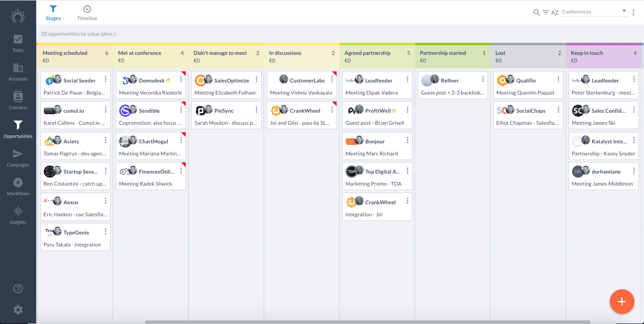Viewport: 644px width, 324px height.
Task: Open three-dot menu on Katalyst card
Action: pos(634,140)
